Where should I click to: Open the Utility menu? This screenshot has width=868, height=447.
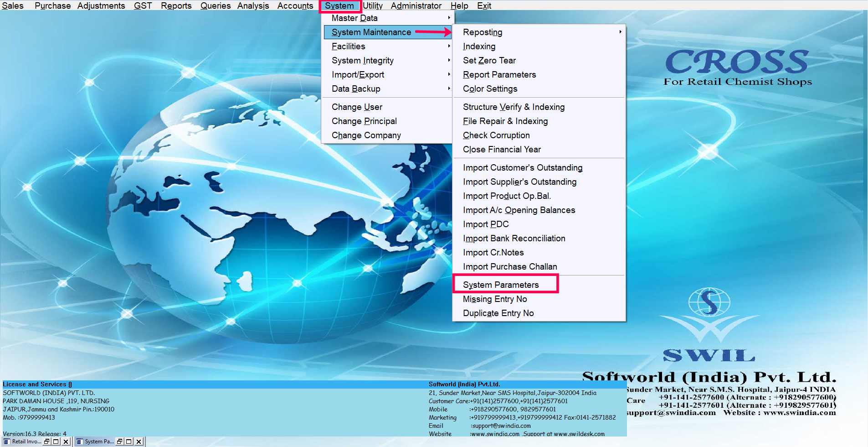click(x=373, y=5)
